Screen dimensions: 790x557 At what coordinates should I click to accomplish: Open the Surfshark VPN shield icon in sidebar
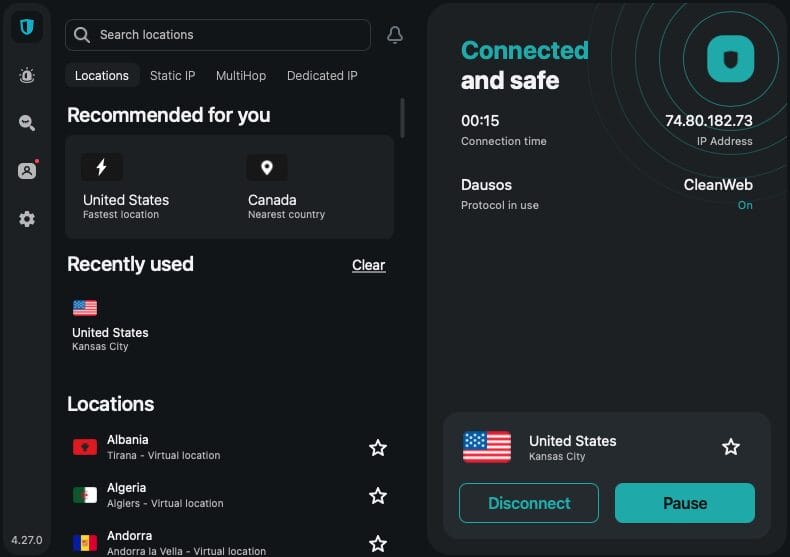[x=27, y=27]
